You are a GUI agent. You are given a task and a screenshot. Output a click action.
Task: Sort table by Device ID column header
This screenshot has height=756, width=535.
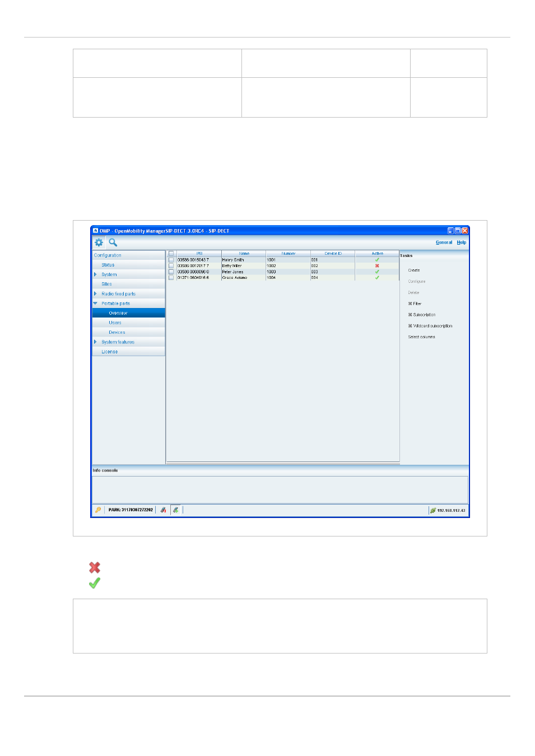click(333, 254)
